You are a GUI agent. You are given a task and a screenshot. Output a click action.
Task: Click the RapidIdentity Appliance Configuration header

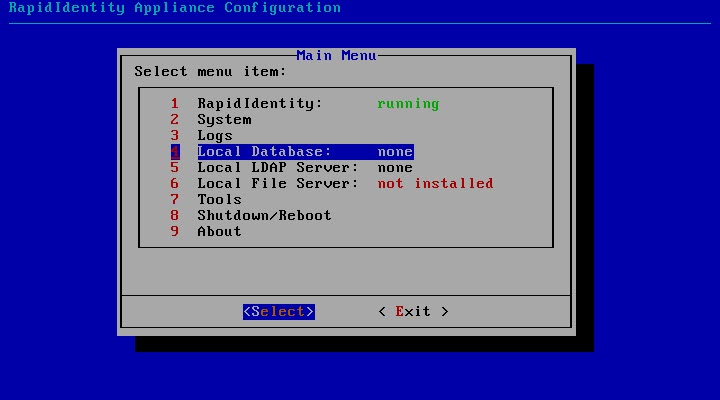point(174,8)
